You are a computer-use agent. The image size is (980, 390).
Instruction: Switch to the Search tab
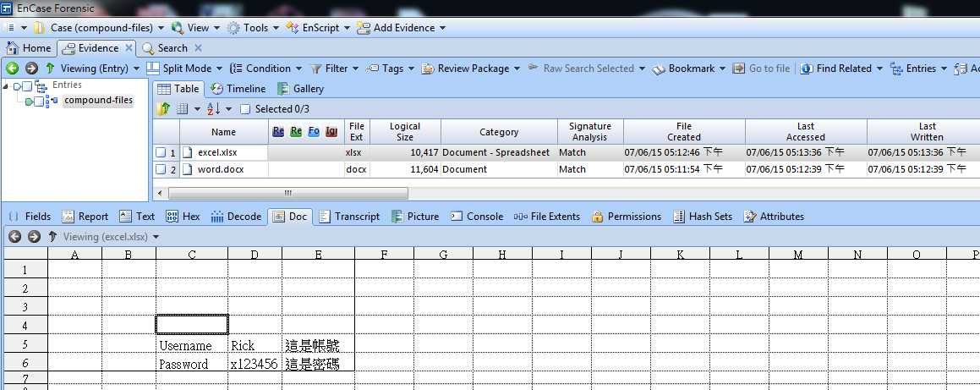point(165,48)
